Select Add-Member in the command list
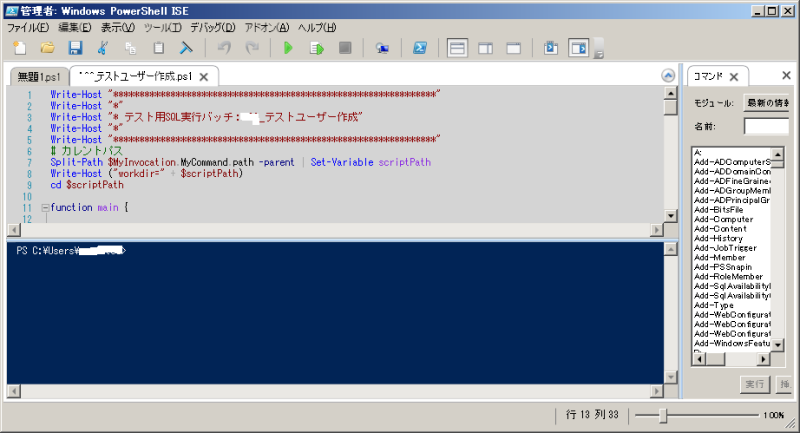This screenshot has height=433, width=800. (720, 258)
